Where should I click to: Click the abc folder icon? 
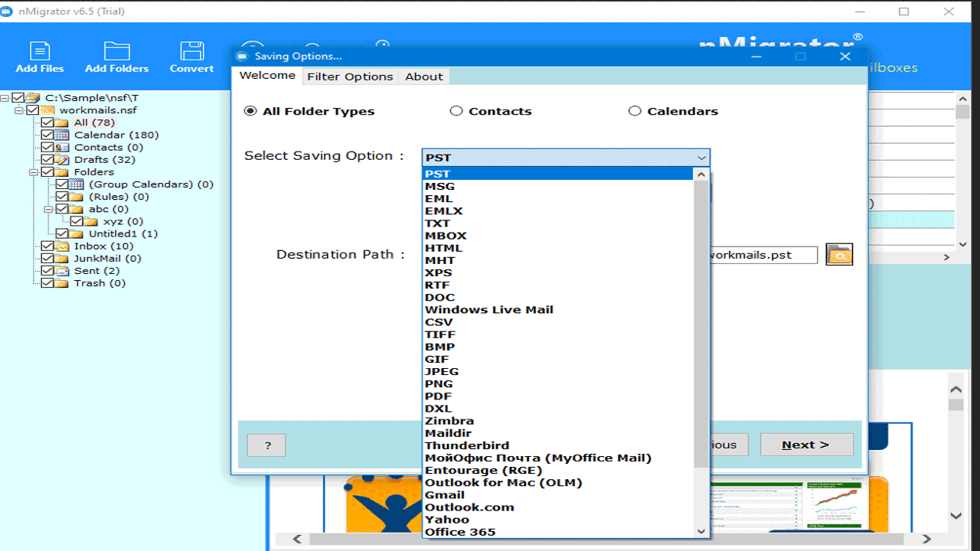coord(77,209)
